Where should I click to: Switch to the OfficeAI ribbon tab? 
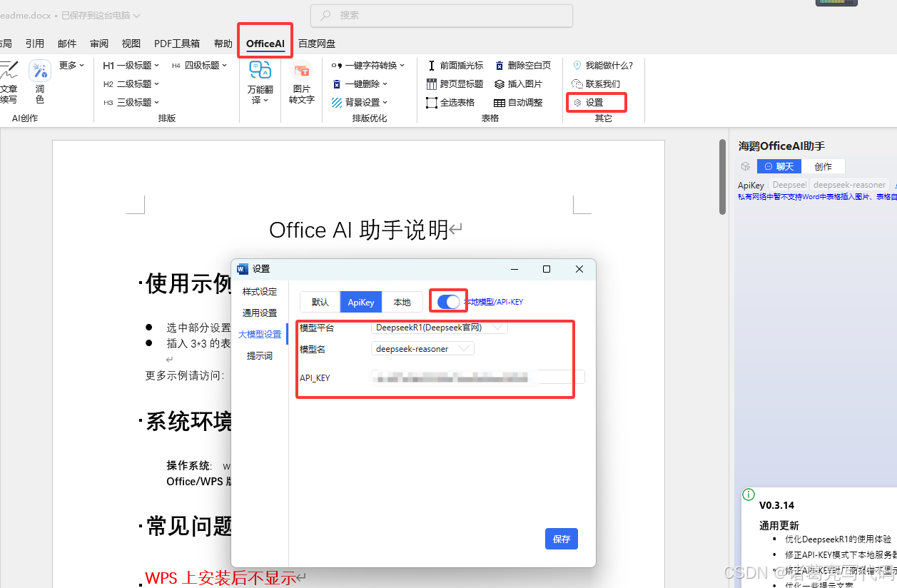coord(265,44)
